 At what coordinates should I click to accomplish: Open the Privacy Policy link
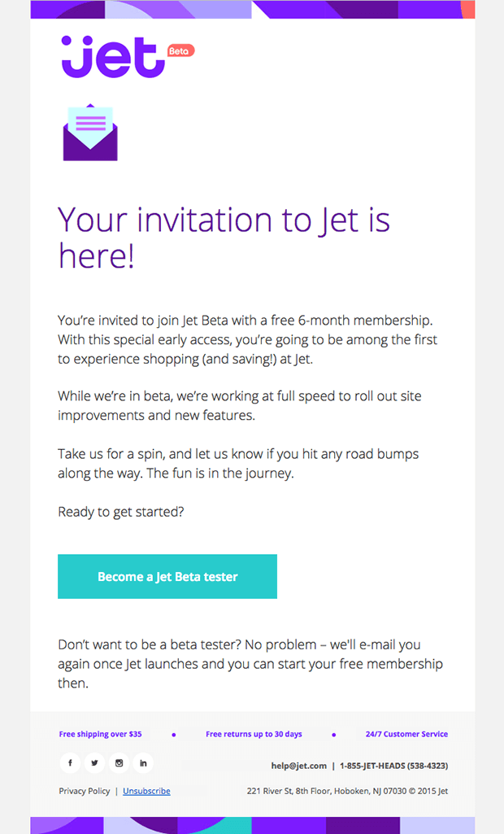(85, 791)
